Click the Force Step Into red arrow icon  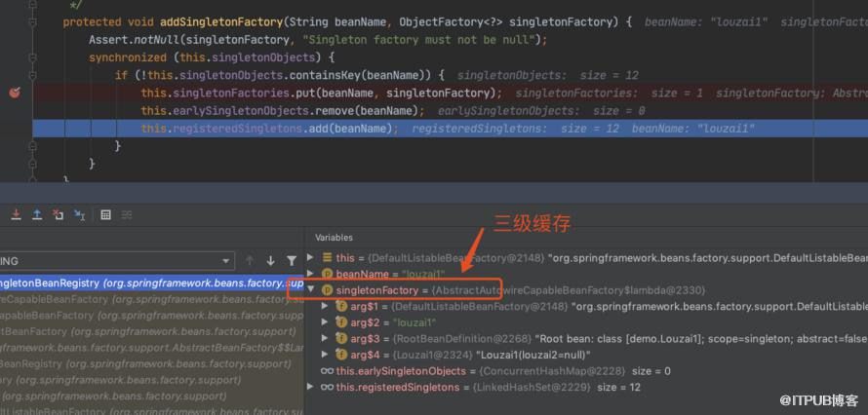click(16, 214)
